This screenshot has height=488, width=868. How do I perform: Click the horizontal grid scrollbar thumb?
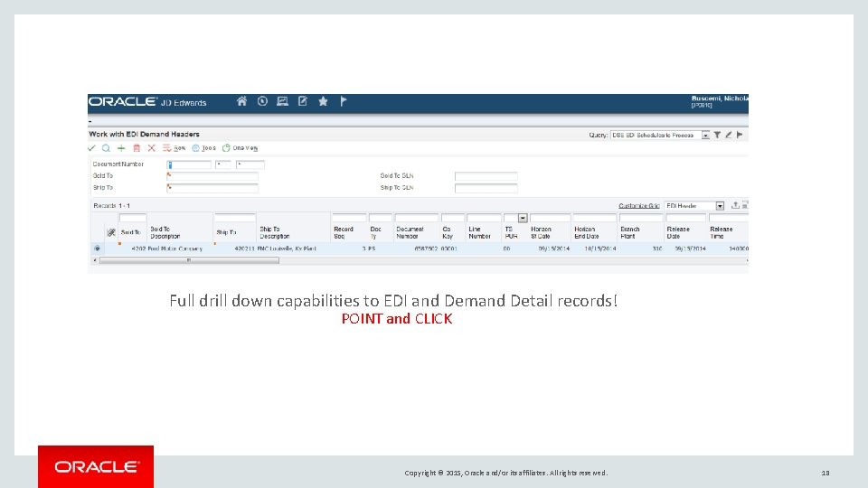tap(189, 260)
